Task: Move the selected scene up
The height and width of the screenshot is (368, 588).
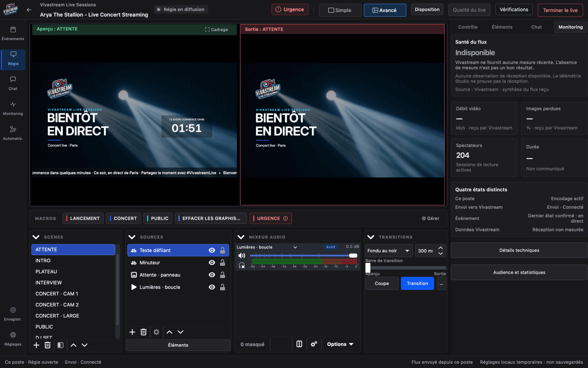Action: coord(73,345)
